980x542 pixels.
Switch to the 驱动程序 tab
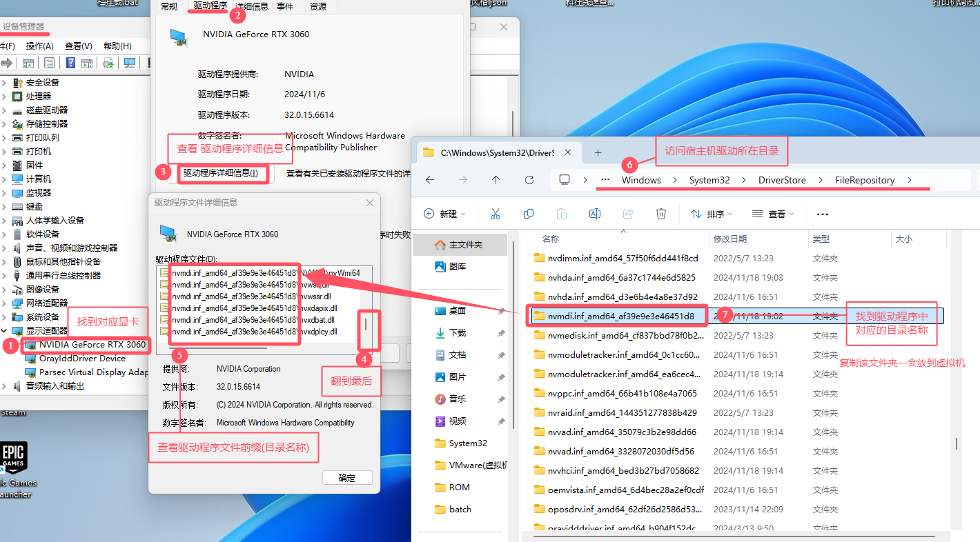(x=210, y=6)
